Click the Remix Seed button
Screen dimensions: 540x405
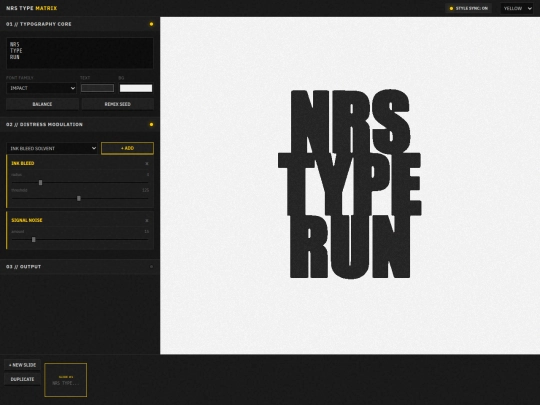click(x=117, y=104)
